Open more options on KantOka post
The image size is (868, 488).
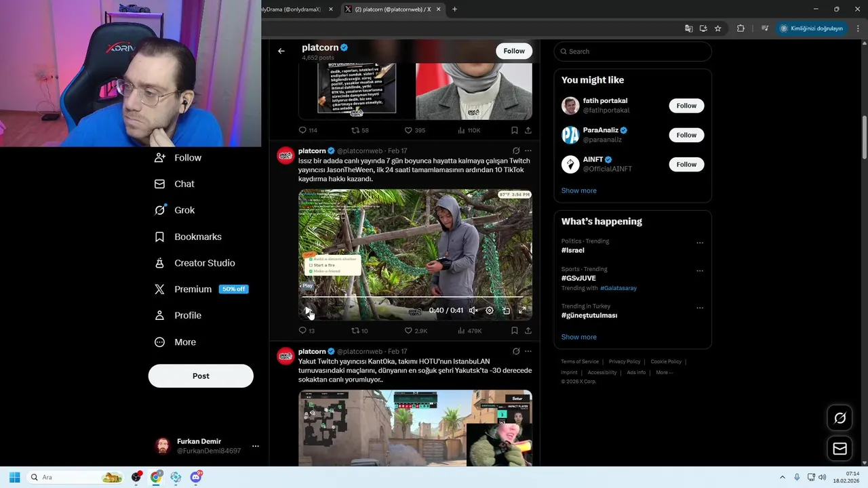pos(528,351)
